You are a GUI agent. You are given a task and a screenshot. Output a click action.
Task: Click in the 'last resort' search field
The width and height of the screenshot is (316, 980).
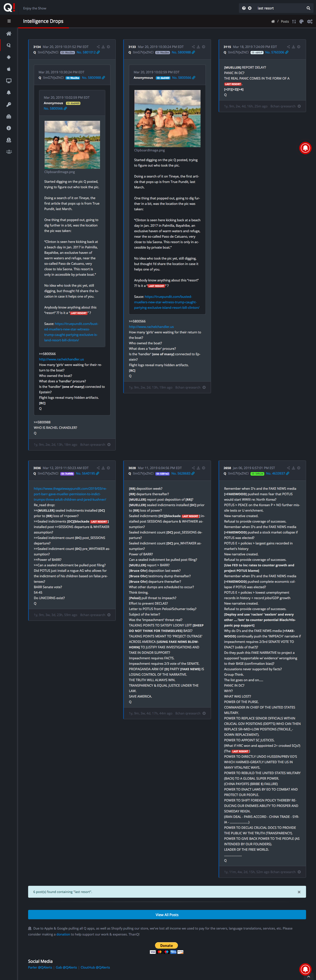point(280,8)
